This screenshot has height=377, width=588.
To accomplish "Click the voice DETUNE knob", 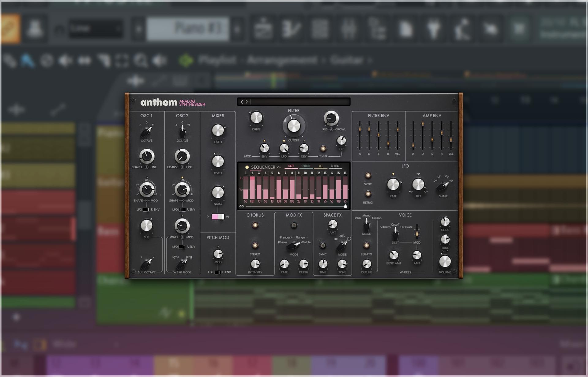I will click(x=367, y=264).
